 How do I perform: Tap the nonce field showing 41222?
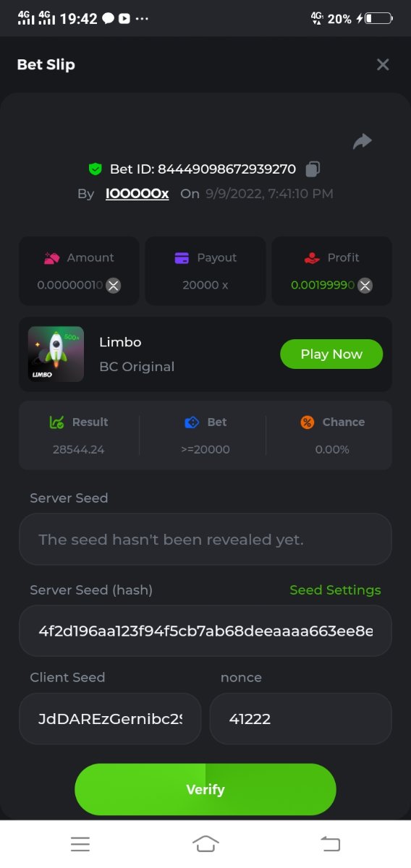coord(301,718)
